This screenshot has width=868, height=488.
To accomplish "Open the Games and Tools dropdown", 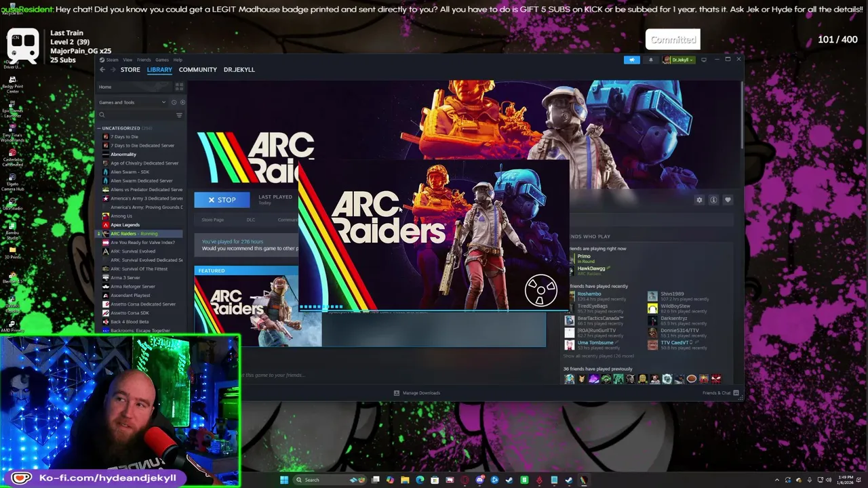I will (x=132, y=102).
